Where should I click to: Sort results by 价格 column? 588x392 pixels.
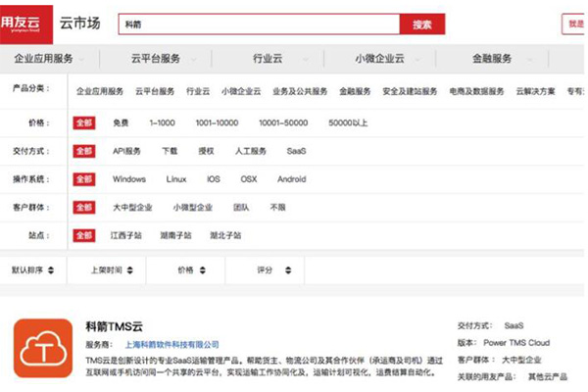tap(192, 270)
